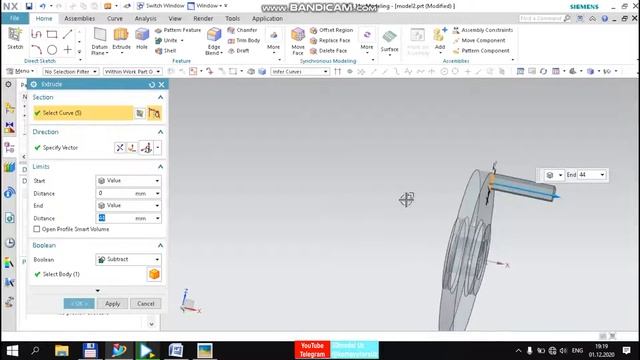The image size is (640, 360).
Task: Collapse the Limits group
Action: click(x=160, y=167)
